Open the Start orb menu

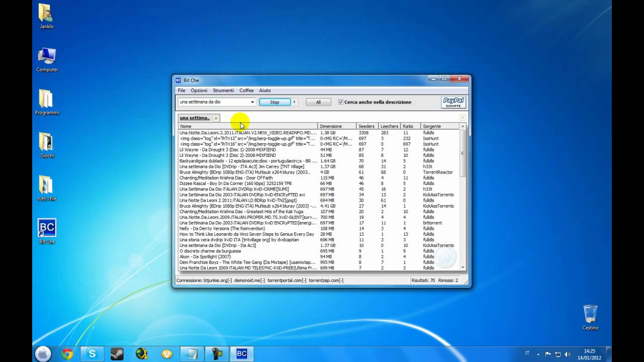(43, 354)
